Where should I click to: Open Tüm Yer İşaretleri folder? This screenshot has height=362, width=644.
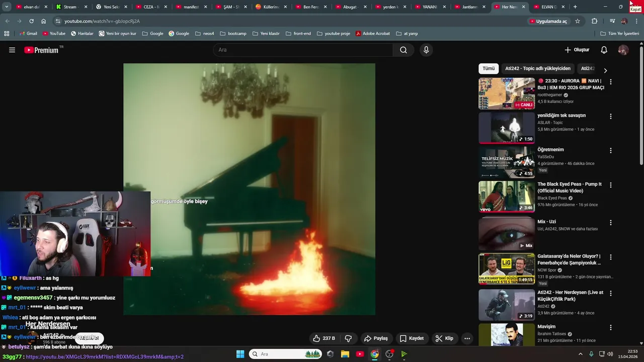point(620,33)
